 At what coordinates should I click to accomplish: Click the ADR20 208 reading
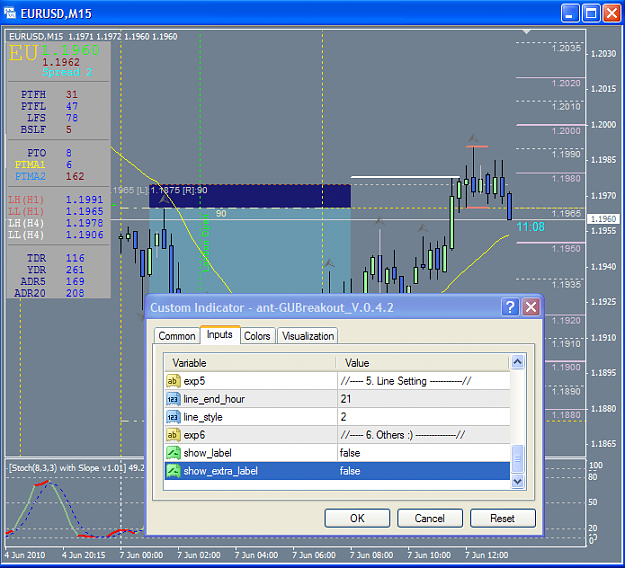[x=49, y=293]
